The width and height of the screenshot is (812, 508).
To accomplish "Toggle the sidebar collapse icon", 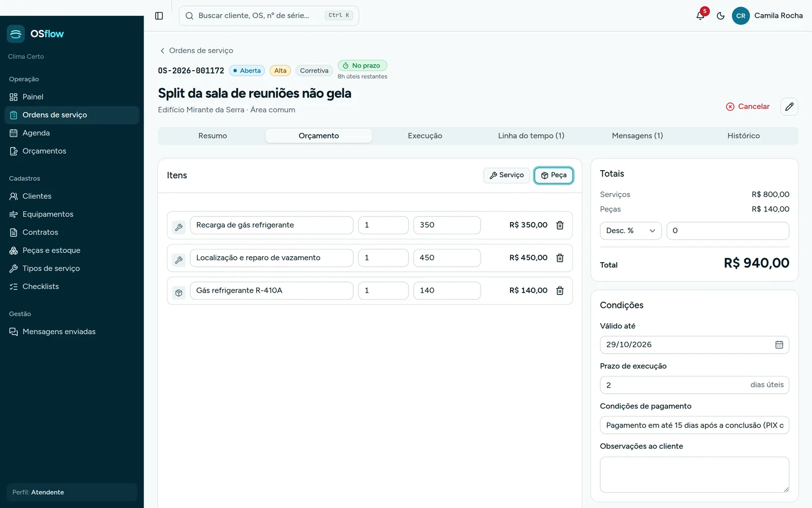I will pyautogui.click(x=159, y=16).
